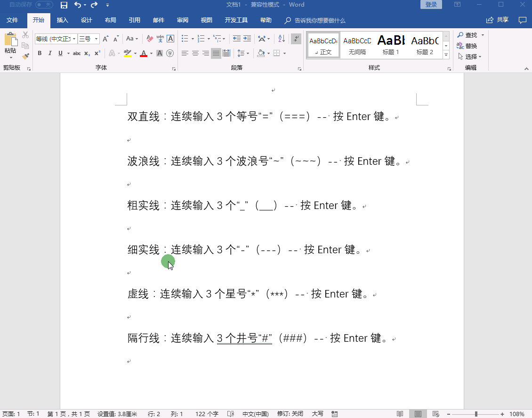Screen dimensions: 532x418
Task: Toggle the Show/Hide formatting marks button
Action: (x=296, y=39)
